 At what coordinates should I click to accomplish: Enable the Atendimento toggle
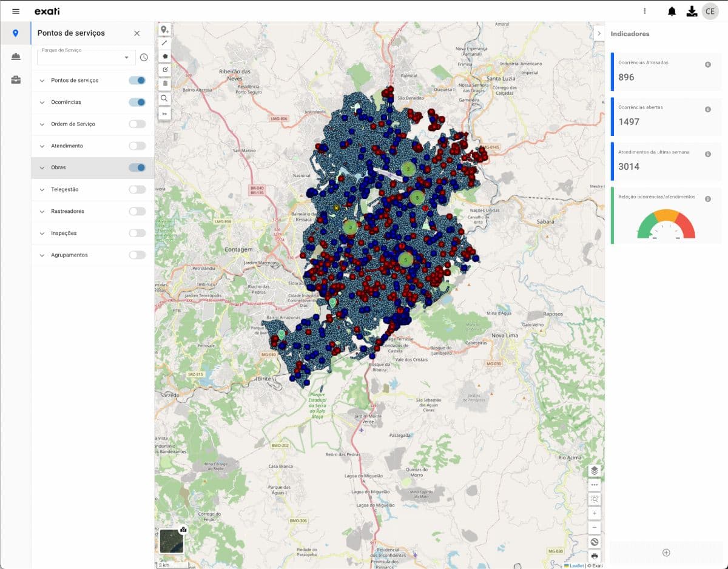coord(137,146)
